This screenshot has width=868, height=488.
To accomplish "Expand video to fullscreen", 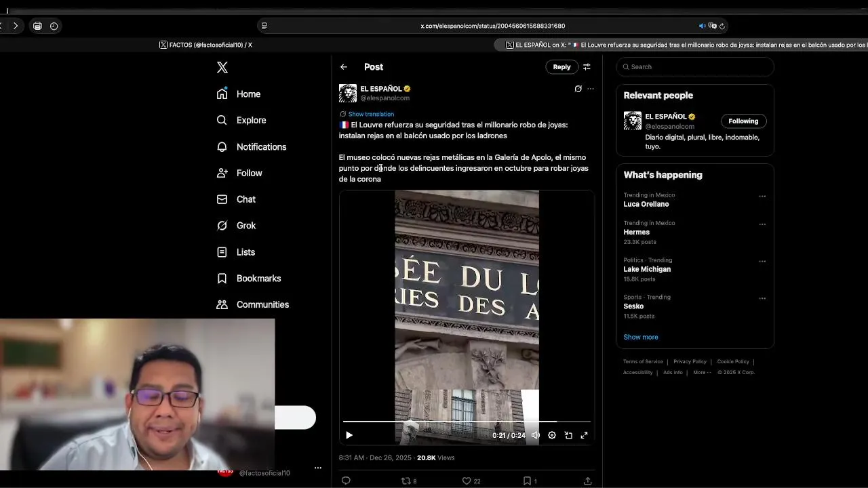I will point(584,435).
